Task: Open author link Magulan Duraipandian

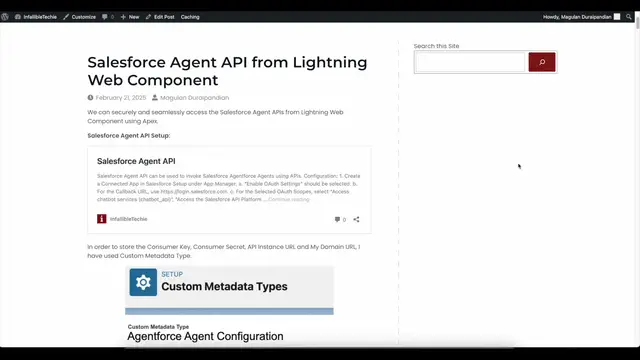Action: coord(194,98)
